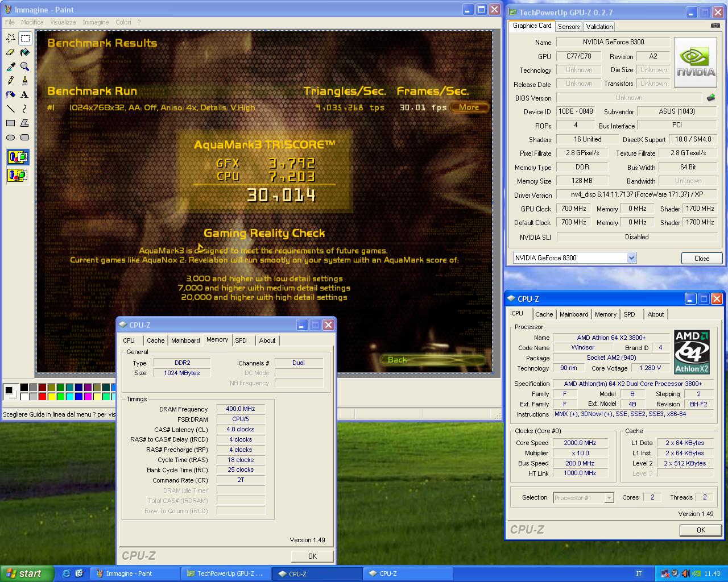The width and height of the screenshot is (728, 582).
Task: Select the Polygon shape tool
Action: tap(24, 123)
